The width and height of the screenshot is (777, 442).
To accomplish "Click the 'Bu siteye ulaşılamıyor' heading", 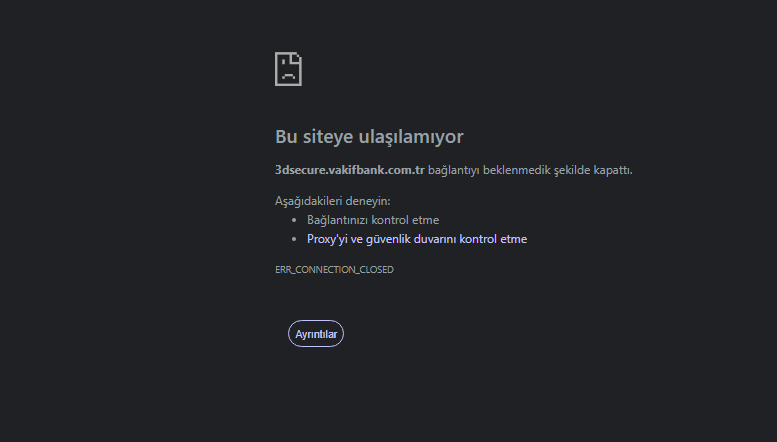I will 369,137.
